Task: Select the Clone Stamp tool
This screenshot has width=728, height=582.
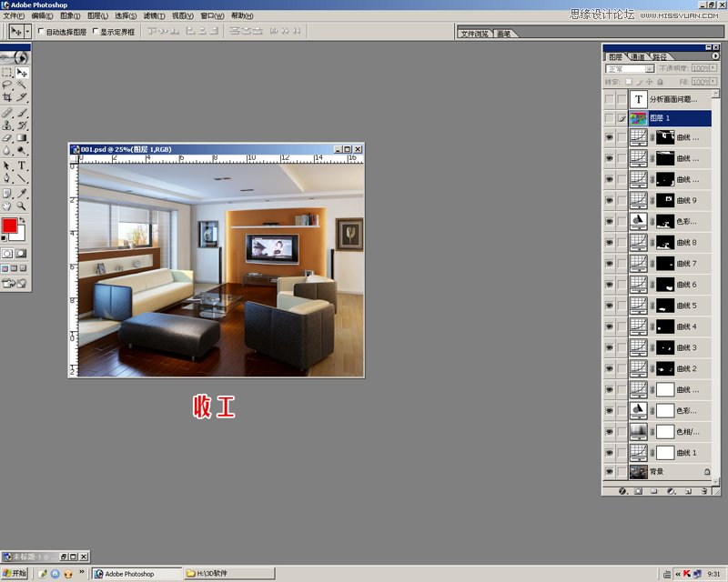Action: (7, 125)
